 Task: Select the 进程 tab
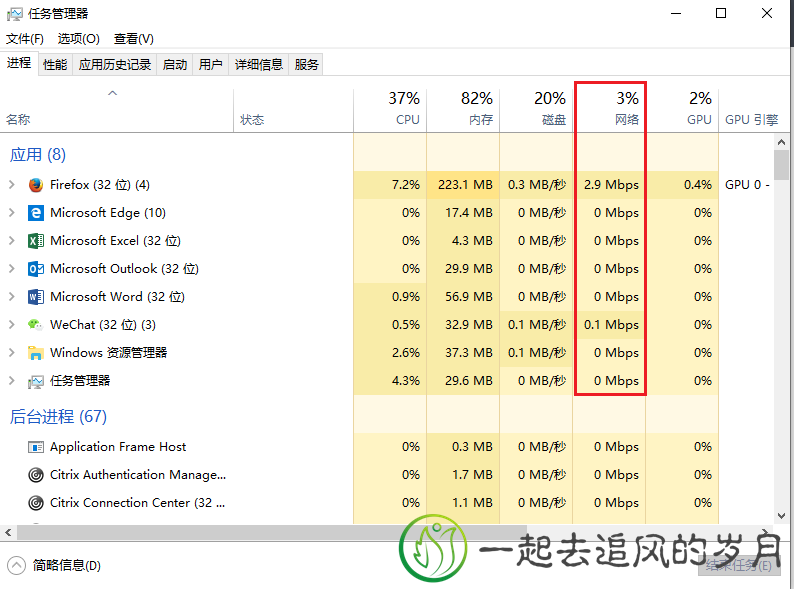point(19,63)
